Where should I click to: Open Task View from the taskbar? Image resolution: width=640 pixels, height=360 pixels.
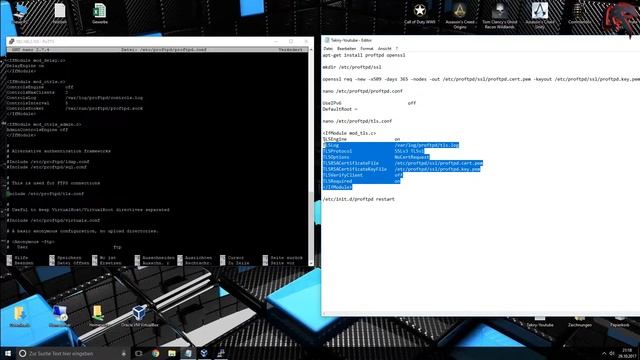coord(139,353)
